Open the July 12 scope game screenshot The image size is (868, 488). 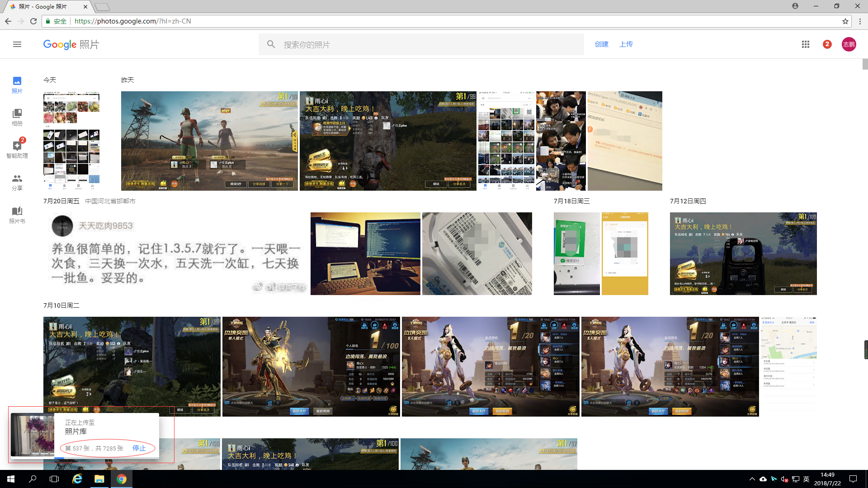pos(743,253)
